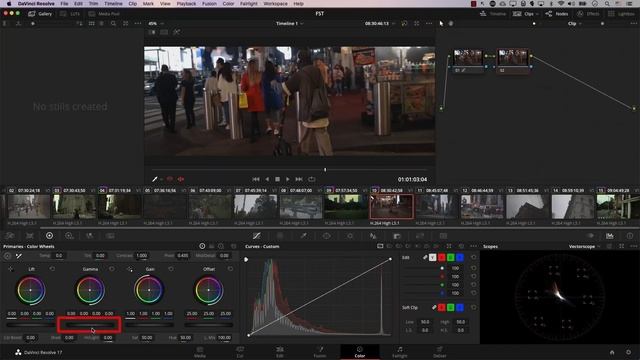Toggle the Nodes panel button
The height and width of the screenshot is (360, 640).
click(557, 14)
